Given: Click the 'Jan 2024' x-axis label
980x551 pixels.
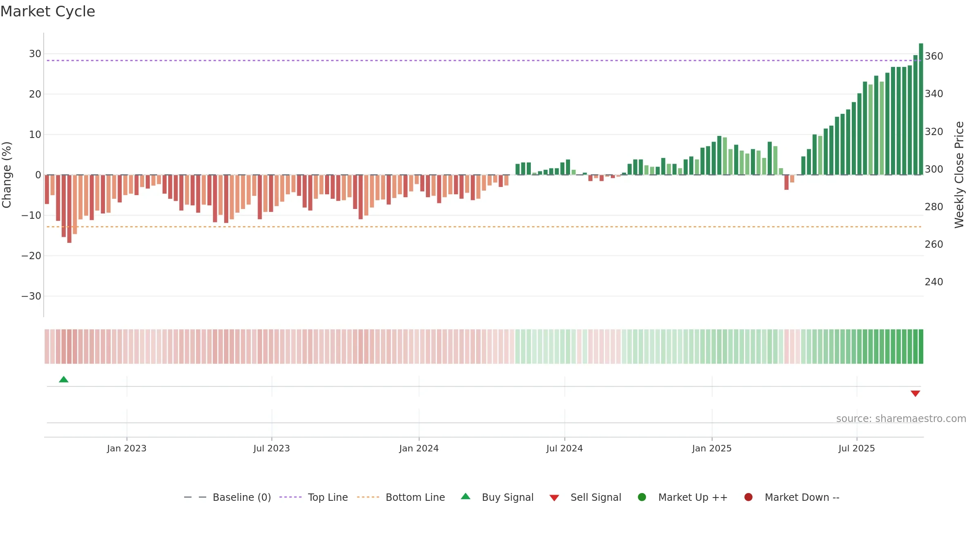Looking at the screenshot, I should pos(419,448).
